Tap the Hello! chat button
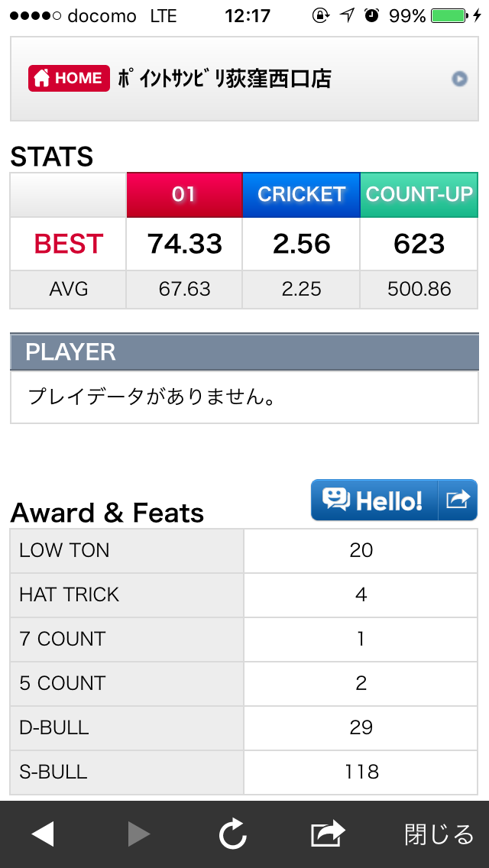 (374, 500)
